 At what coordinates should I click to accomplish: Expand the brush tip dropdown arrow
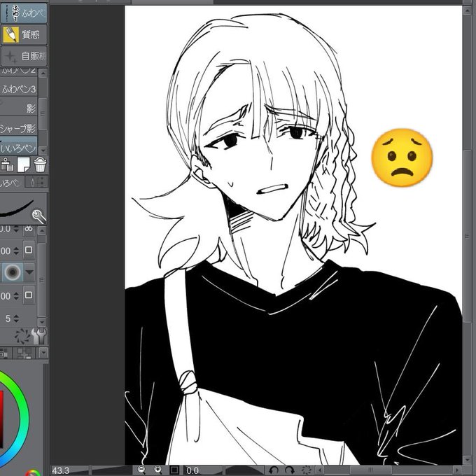[29, 272]
